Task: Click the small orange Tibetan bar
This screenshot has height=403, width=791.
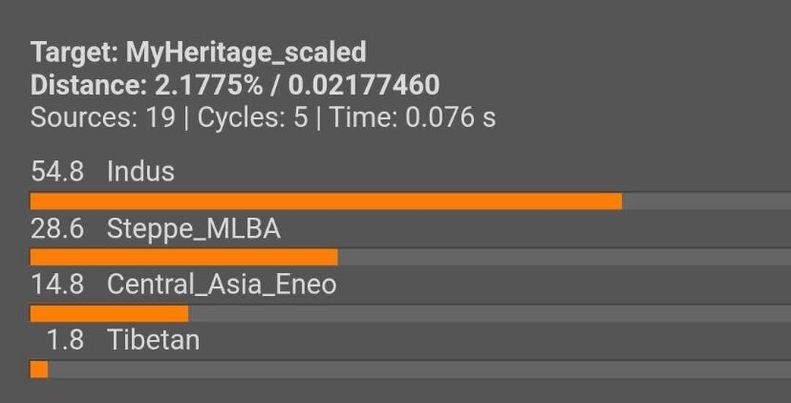Action: [39, 369]
